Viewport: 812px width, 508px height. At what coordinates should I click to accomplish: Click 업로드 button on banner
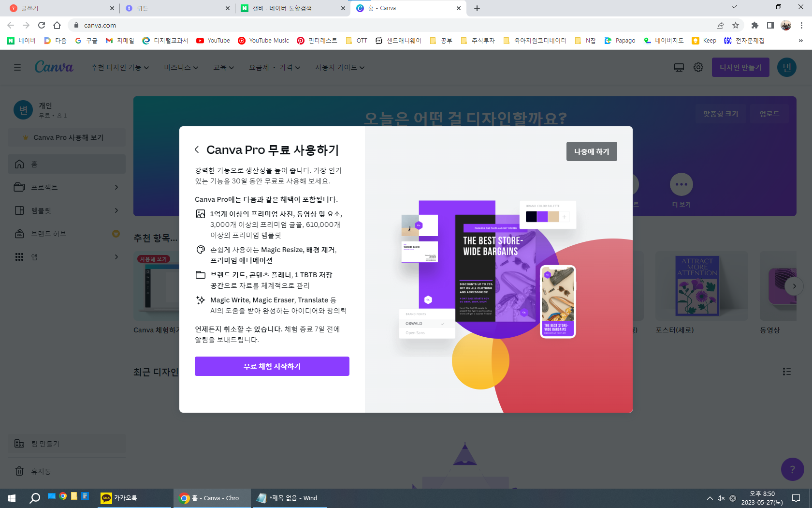(x=769, y=114)
